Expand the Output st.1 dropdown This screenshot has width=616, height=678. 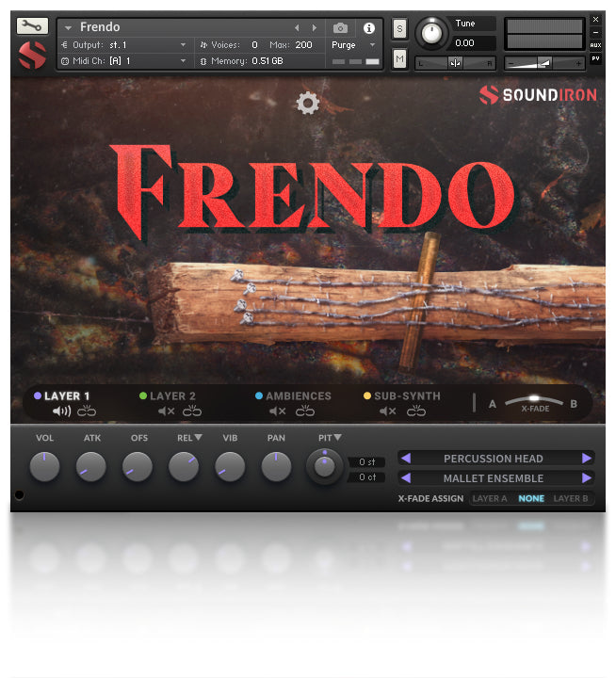122,44
